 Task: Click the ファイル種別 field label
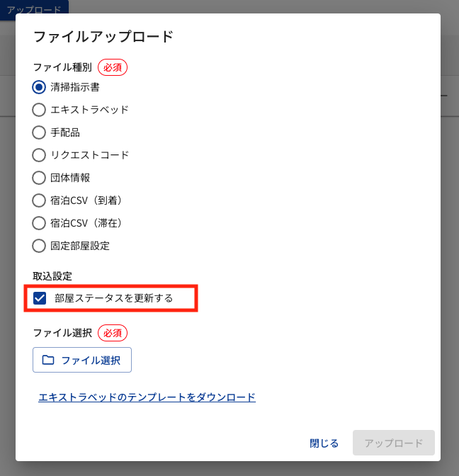[62, 67]
